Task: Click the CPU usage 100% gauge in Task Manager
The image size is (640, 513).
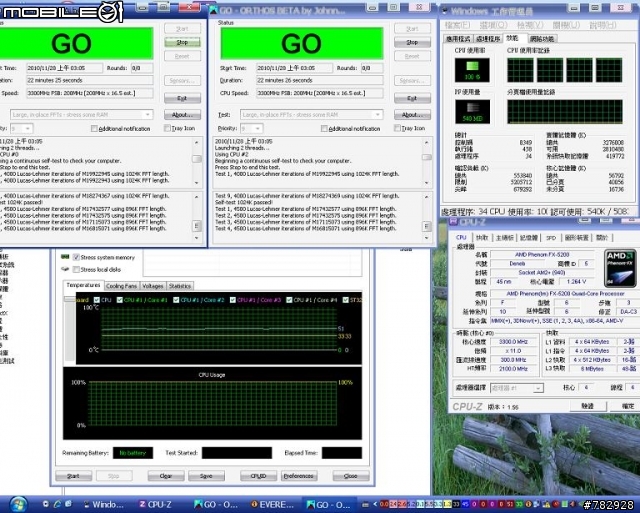Action: tap(472, 70)
